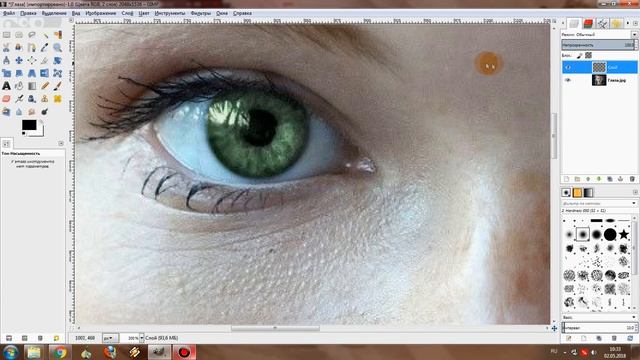The image size is (640, 360).
Task: Open the Файл menu
Action: 9,13
